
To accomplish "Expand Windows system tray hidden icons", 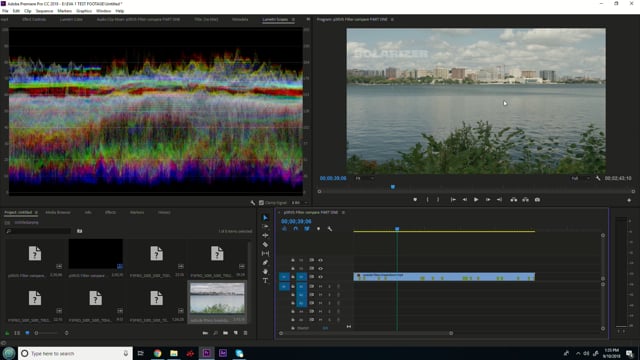I will [x=578, y=353].
